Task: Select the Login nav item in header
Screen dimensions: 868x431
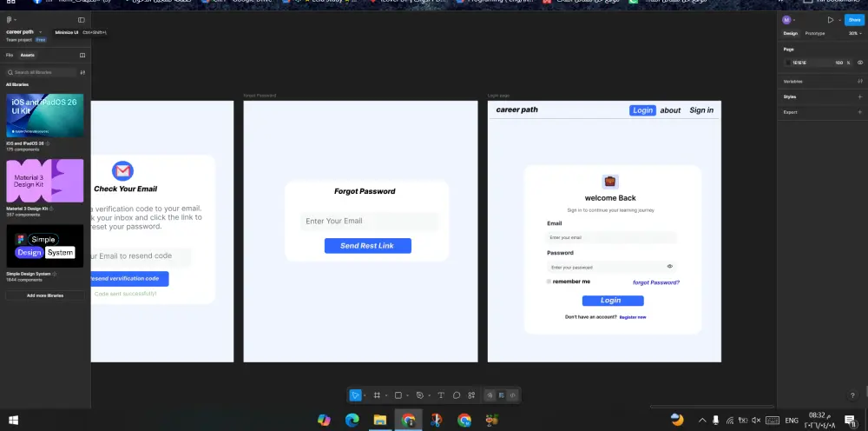Action: click(x=642, y=110)
